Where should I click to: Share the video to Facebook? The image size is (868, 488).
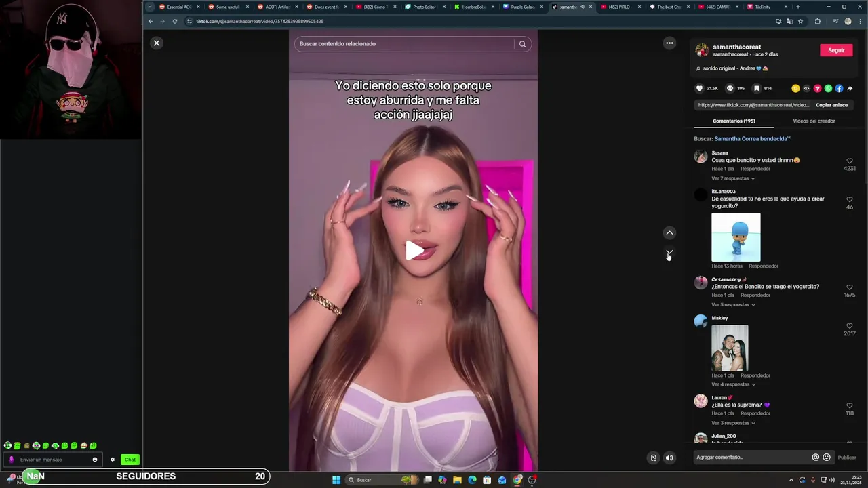click(x=839, y=88)
